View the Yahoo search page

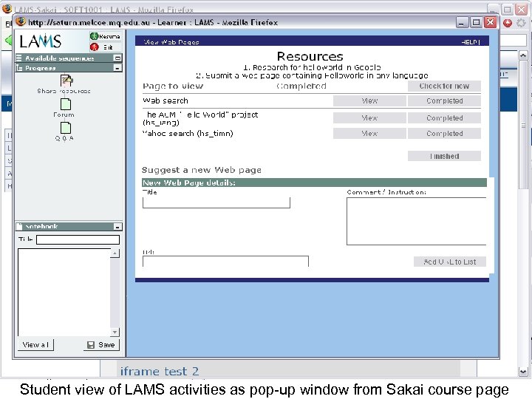pyautogui.click(x=369, y=133)
